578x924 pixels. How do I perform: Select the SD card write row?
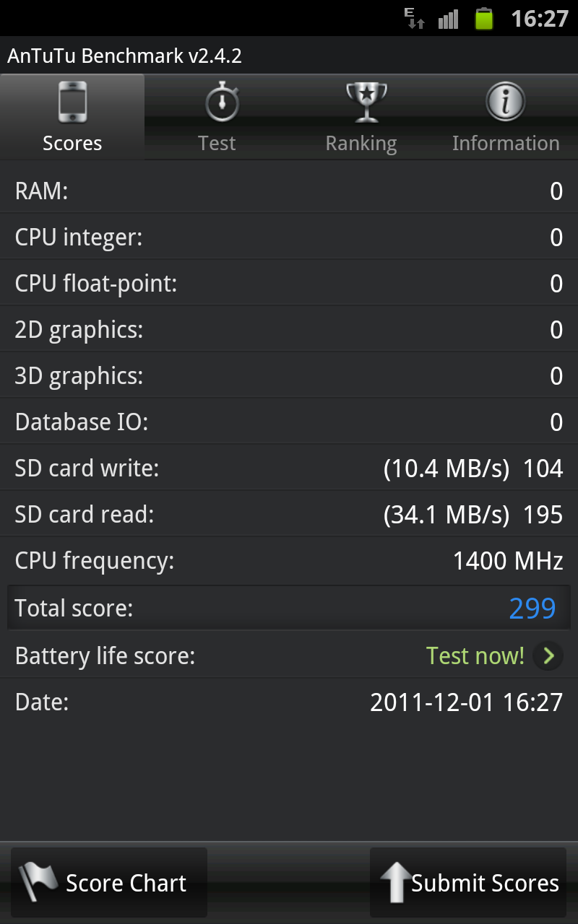pos(289,468)
